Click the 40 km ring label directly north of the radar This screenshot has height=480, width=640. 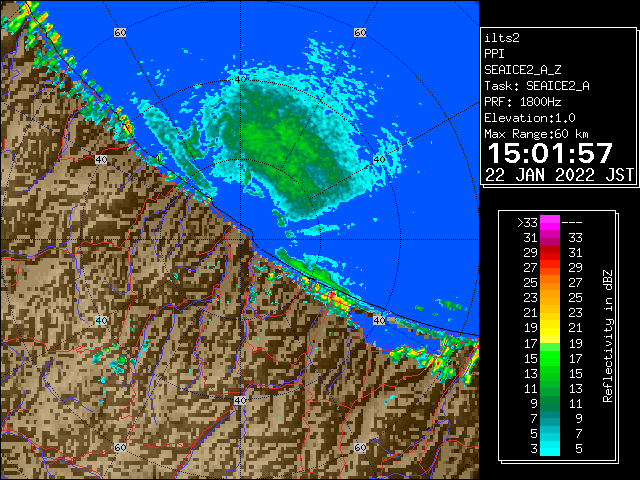241,80
